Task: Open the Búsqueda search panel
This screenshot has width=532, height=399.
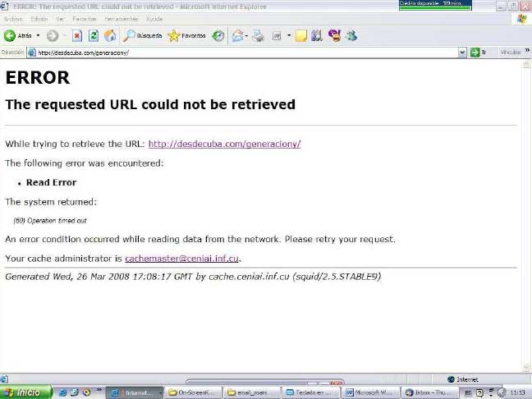Action: [x=143, y=35]
